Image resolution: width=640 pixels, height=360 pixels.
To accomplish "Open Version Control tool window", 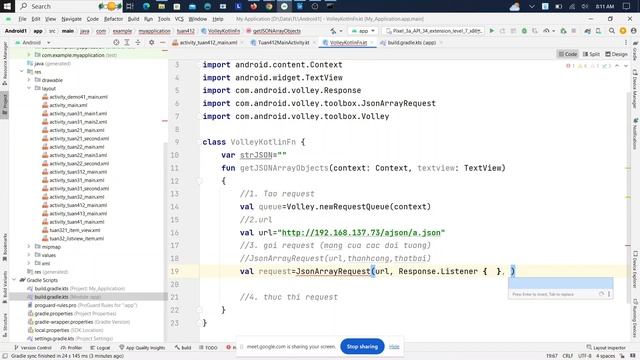I will 33,348.
